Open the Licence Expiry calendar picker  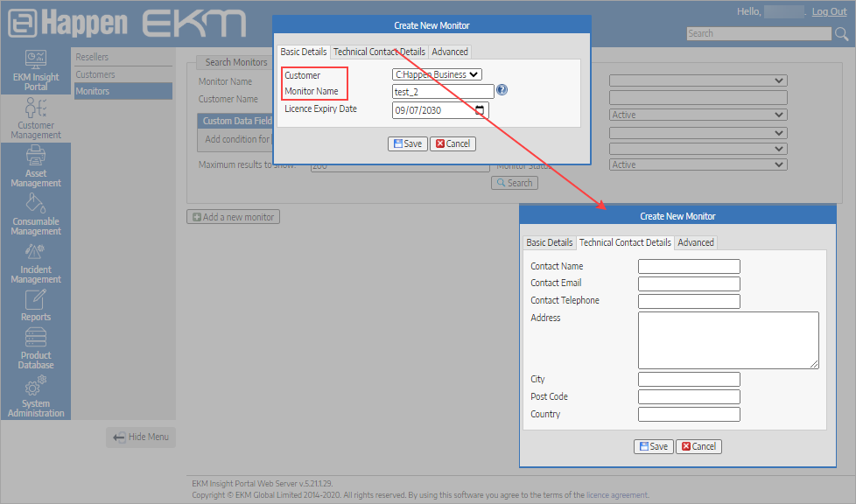[480, 109]
